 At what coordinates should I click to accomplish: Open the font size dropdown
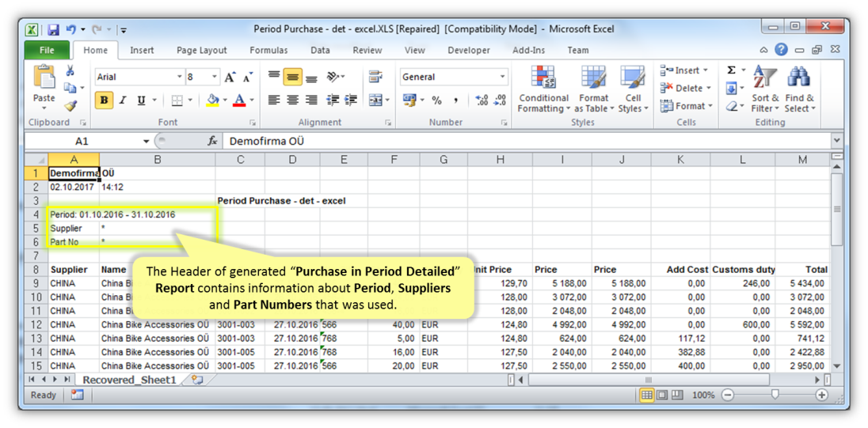tap(215, 77)
